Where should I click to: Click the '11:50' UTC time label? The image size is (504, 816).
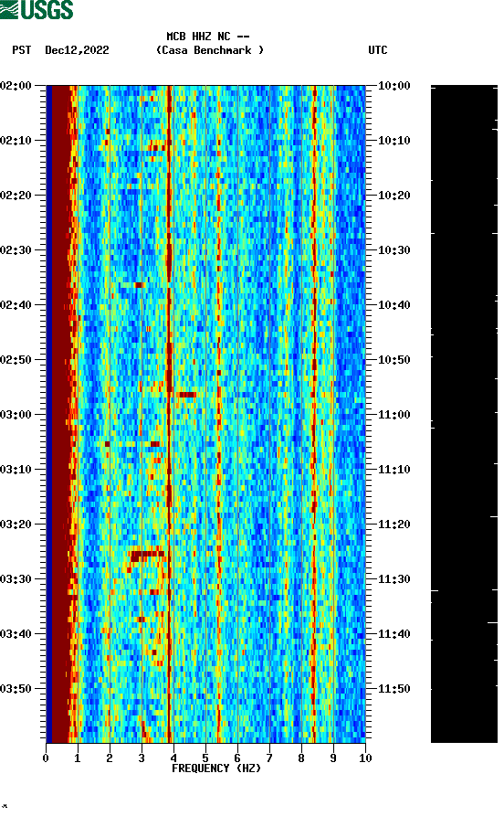click(x=394, y=688)
